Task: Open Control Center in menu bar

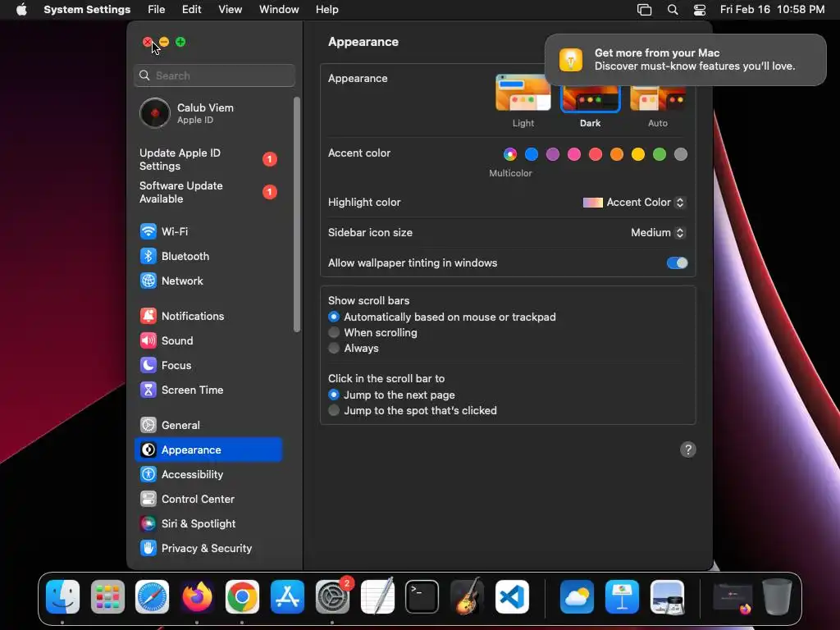Action: pos(700,10)
